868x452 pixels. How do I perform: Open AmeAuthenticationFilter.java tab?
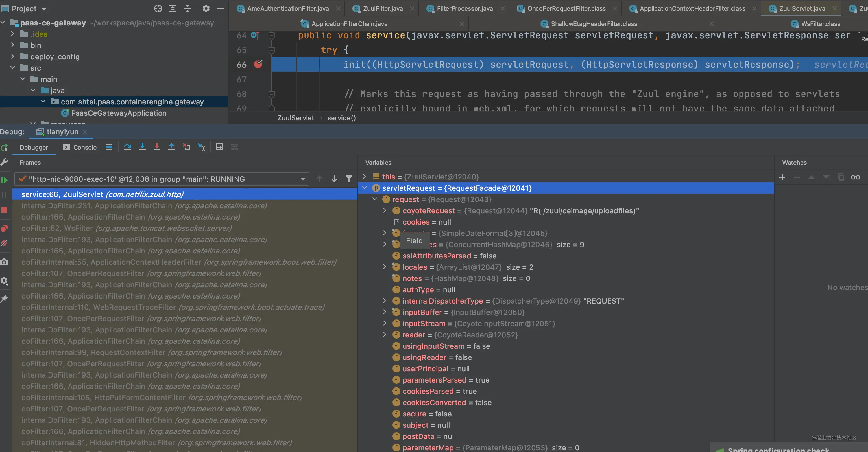(288, 9)
